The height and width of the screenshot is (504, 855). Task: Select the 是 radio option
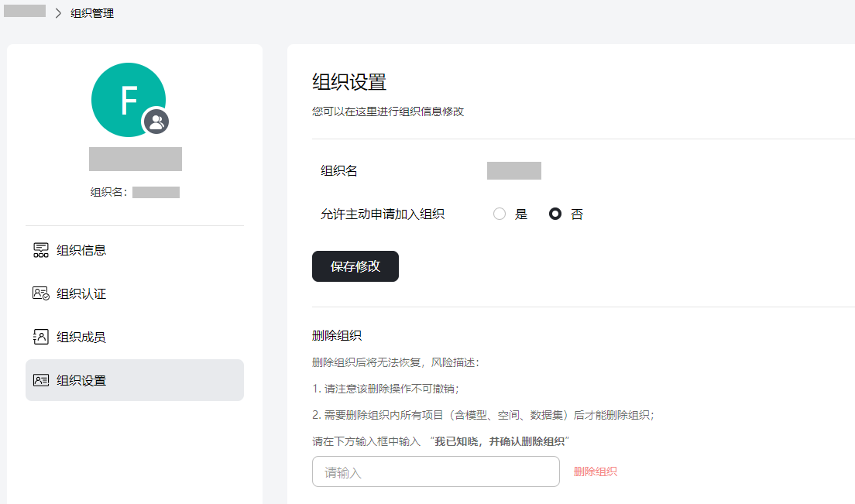pyautogui.click(x=499, y=214)
